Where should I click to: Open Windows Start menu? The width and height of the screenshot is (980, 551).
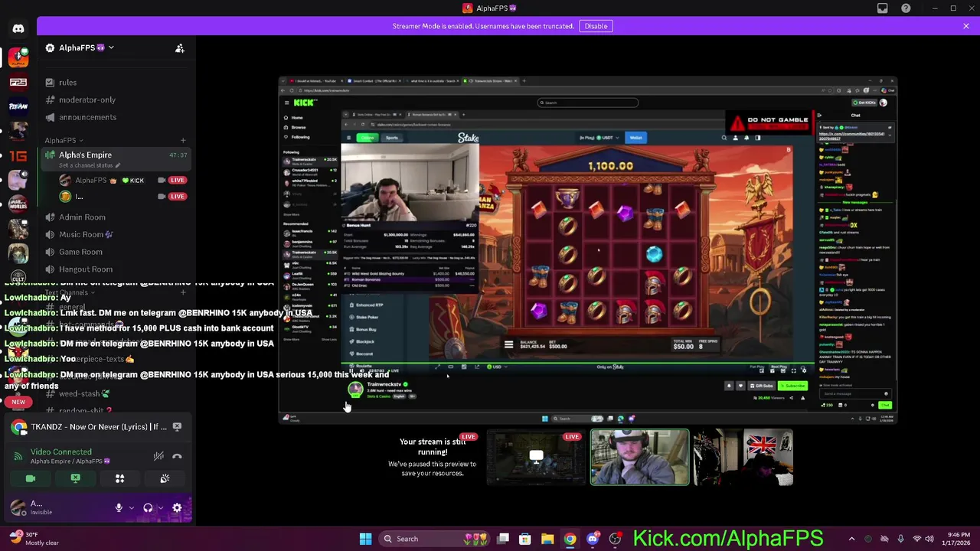[365, 539]
